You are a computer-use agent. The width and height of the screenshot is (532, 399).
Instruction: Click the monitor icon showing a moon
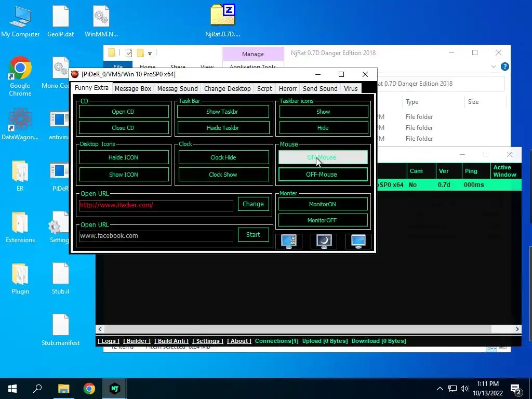[324, 242]
